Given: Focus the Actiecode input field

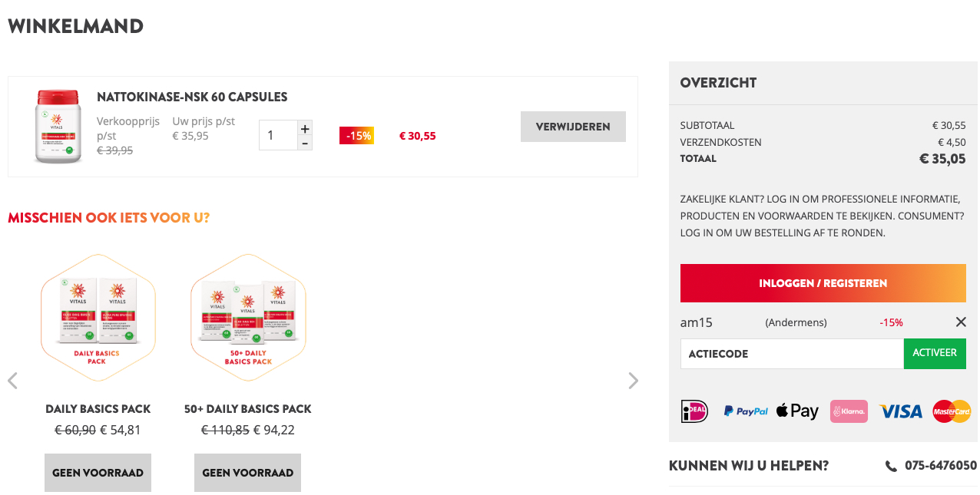Looking at the screenshot, I should pos(791,354).
